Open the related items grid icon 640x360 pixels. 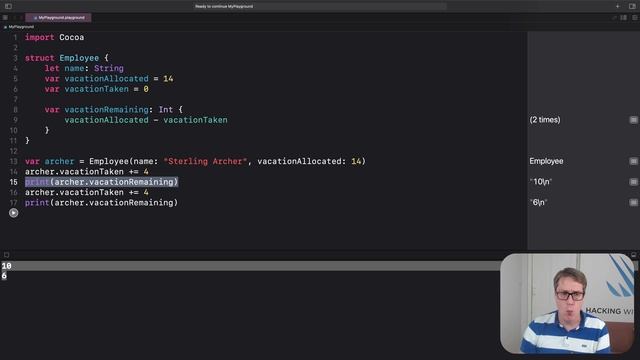5,18
